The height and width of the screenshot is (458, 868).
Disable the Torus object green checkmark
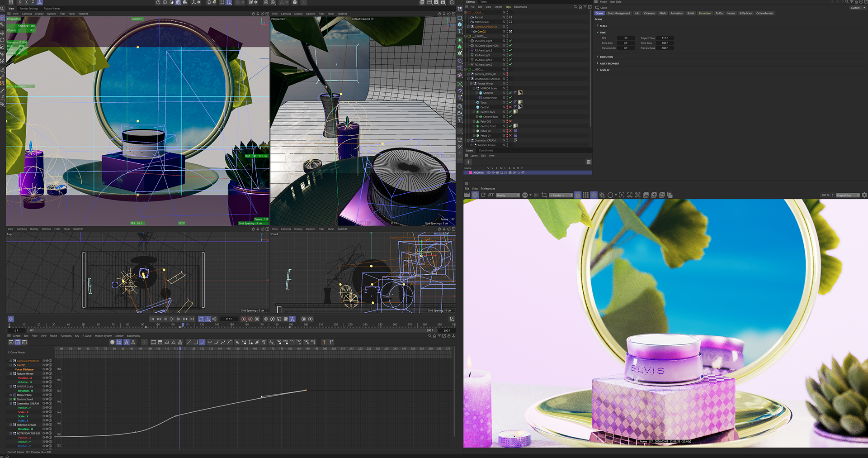[x=510, y=102]
